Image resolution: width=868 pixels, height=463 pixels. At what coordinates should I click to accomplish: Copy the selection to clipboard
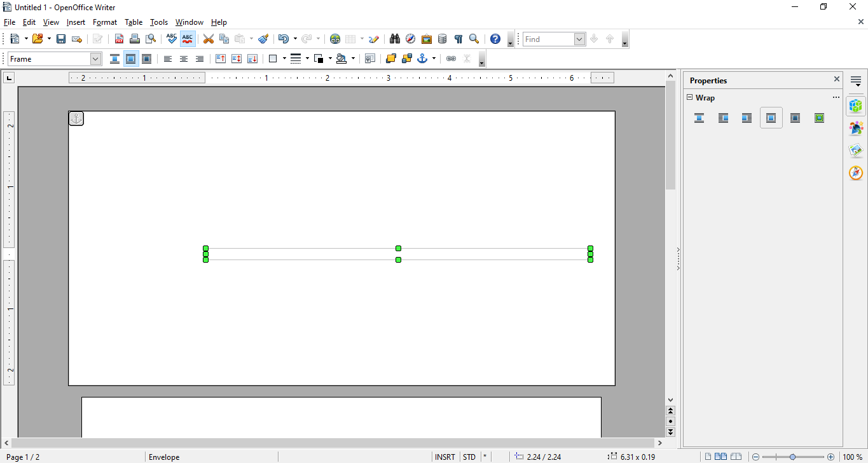(224, 39)
